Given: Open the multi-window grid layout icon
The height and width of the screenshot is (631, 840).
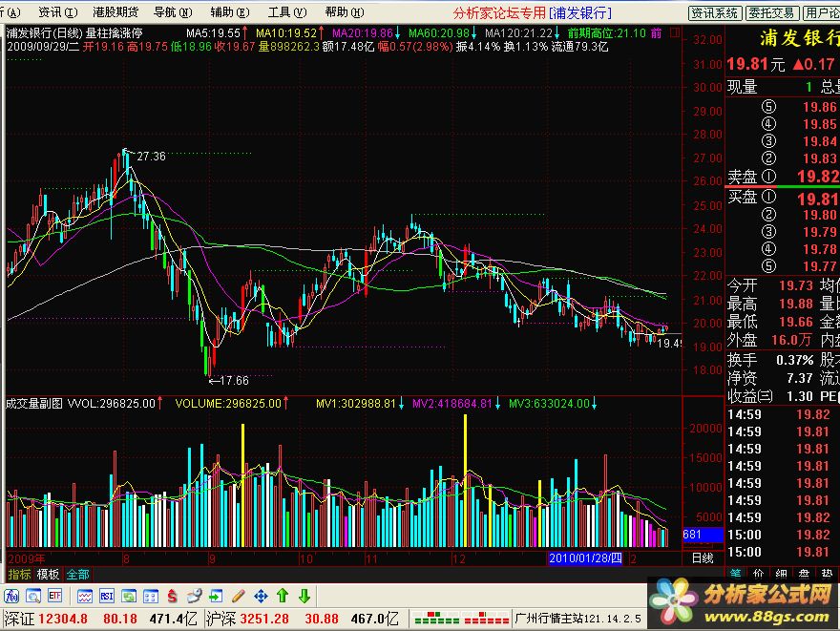Looking at the screenshot, I should point(151,596).
